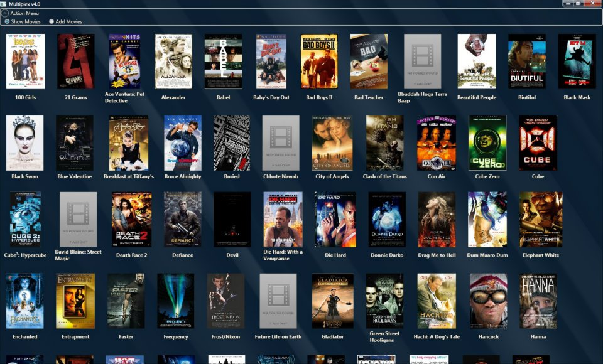Open the 100 Girls movie poster
The height and width of the screenshot is (364, 603).
[x=24, y=61]
